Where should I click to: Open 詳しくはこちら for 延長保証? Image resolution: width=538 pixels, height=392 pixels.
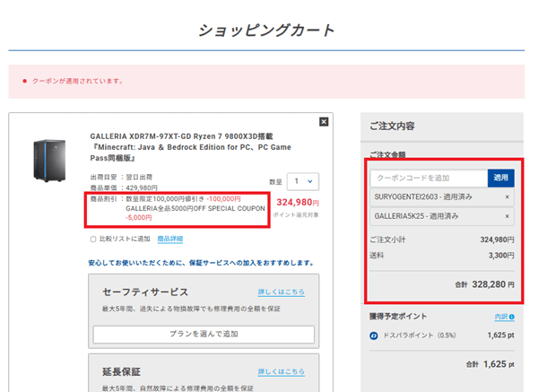point(281,370)
